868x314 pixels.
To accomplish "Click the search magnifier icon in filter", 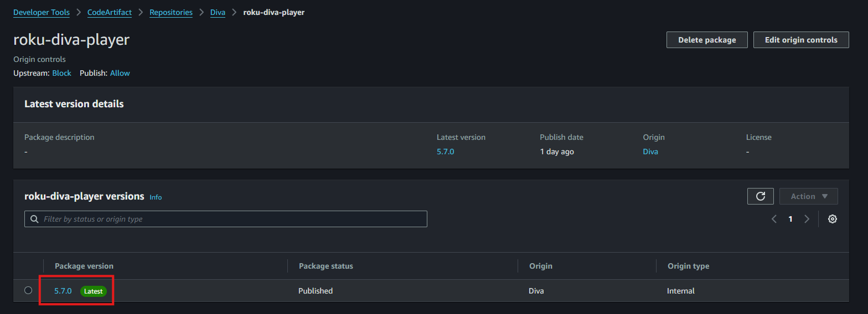I will click(x=34, y=219).
